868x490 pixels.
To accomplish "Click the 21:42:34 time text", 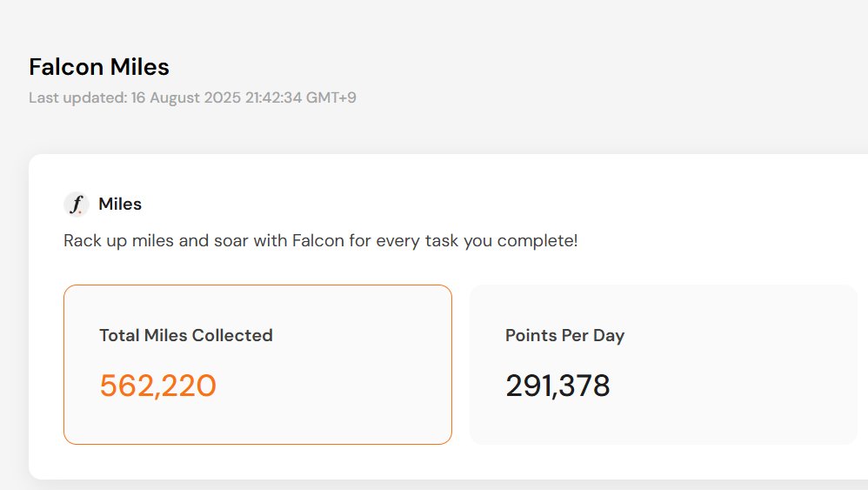I will click(x=273, y=97).
